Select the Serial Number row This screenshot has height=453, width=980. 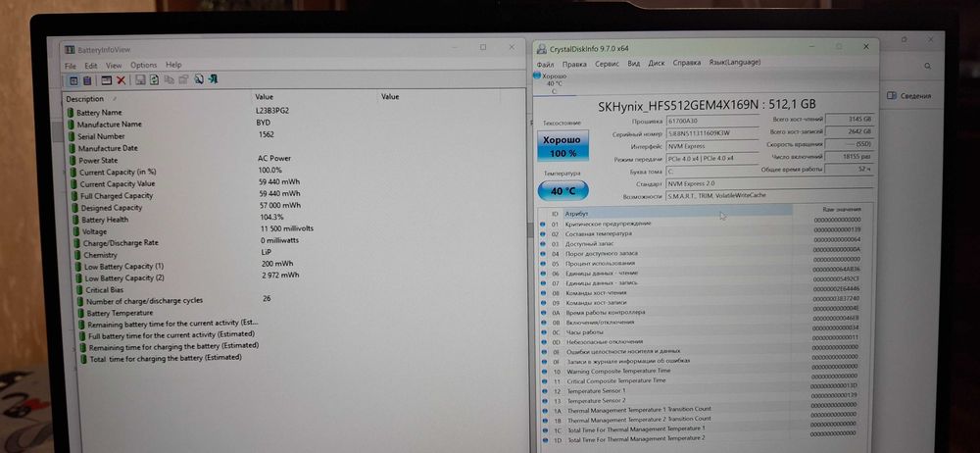click(294, 135)
